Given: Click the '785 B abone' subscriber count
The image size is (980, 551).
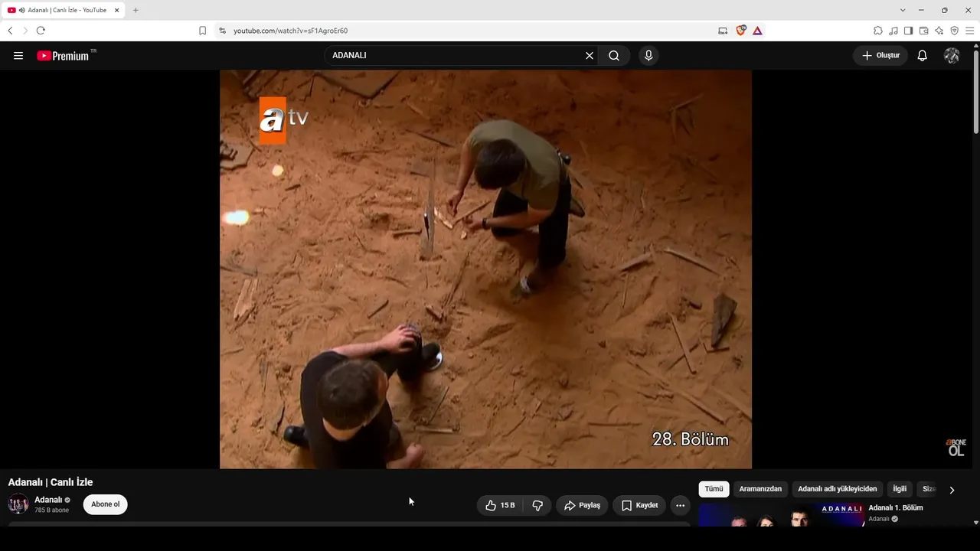Looking at the screenshot, I should [51, 510].
